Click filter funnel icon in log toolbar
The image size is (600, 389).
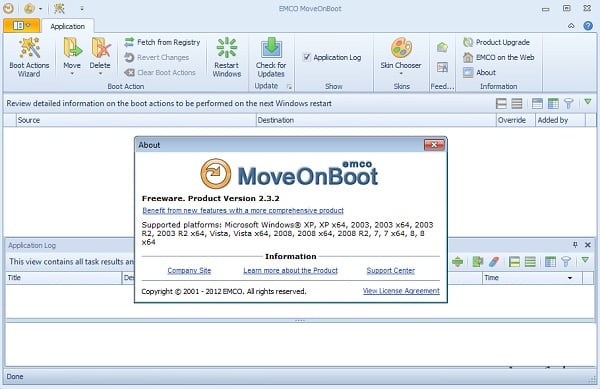point(566,262)
